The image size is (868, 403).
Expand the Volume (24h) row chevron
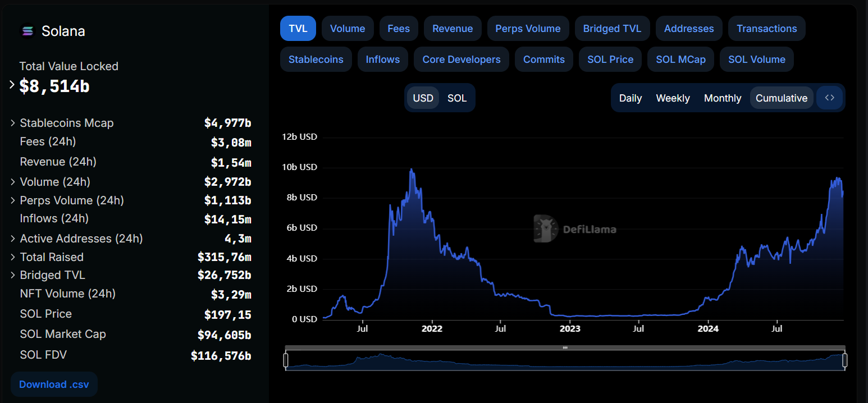[x=13, y=182]
